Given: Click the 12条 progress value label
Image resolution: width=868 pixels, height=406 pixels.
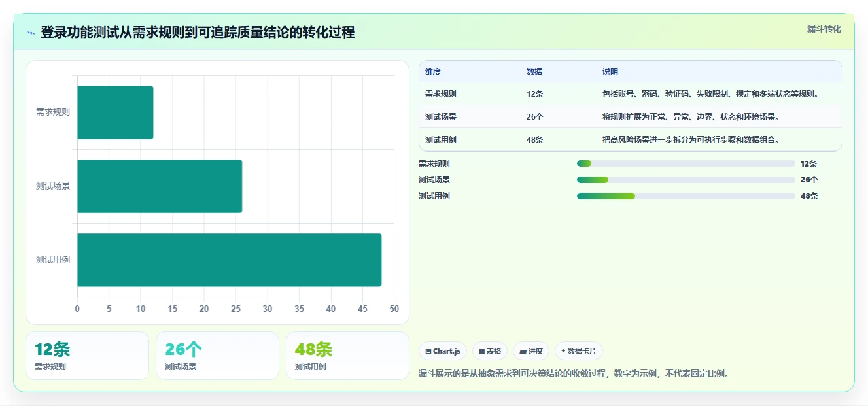Looking at the screenshot, I should pos(809,164).
